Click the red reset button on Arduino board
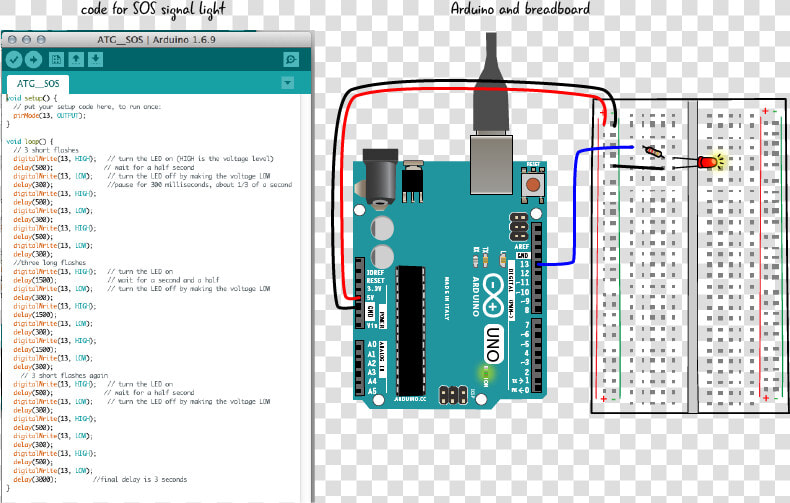790x503 pixels. point(533,184)
